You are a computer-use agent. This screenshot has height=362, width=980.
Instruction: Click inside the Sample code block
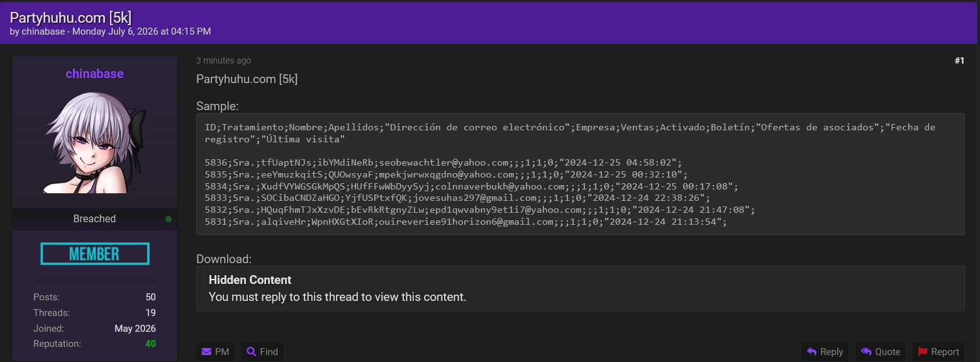[x=580, y=174]
